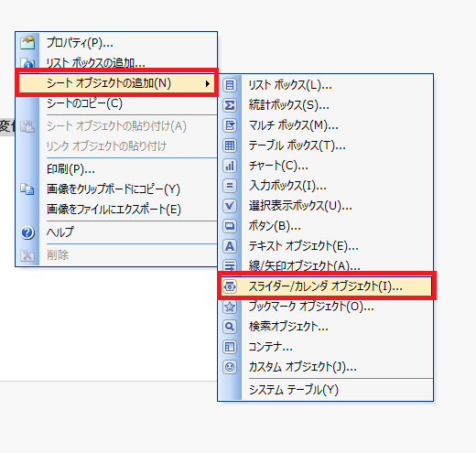Viewport: 476px width, 453px height.
Task: Click the Properties icon beside プロパティ(P)
Action: point(27,43)
